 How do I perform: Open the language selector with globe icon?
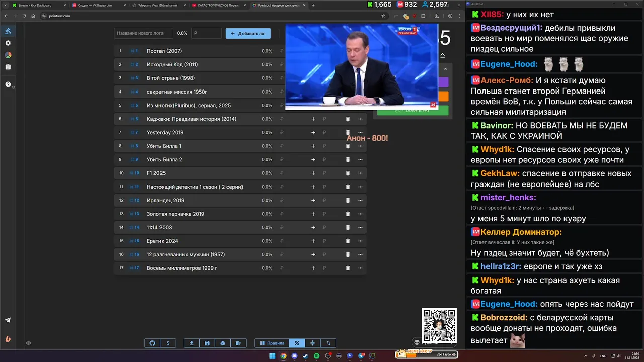417,342
